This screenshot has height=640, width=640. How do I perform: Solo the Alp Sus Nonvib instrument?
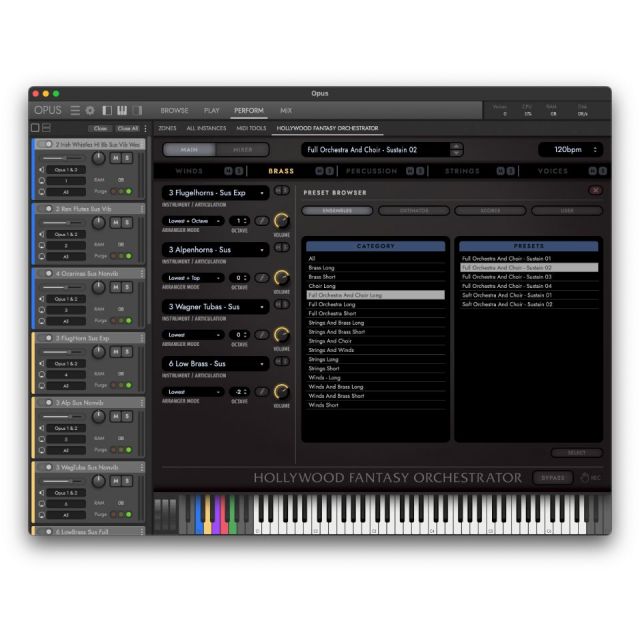point(127,416)
